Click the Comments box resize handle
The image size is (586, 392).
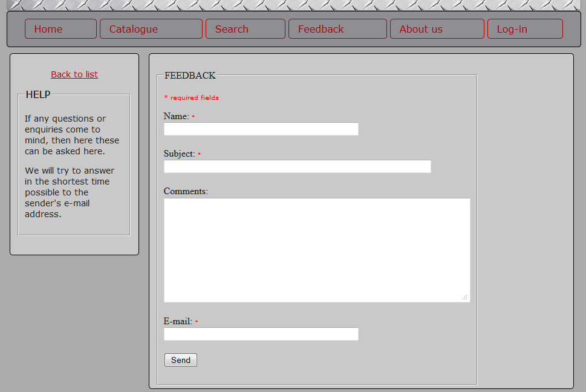(465, 298)
